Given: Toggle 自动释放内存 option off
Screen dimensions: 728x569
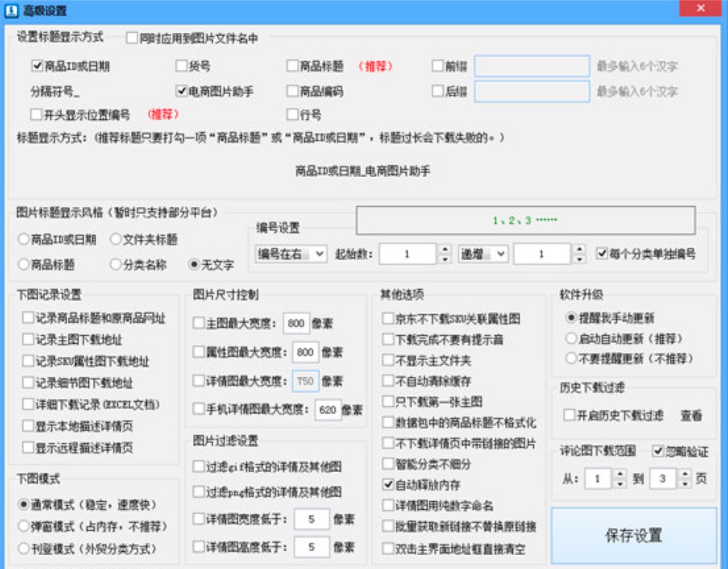Looking at the screenshot, I should pyautogui.click(x=388, y=484).
